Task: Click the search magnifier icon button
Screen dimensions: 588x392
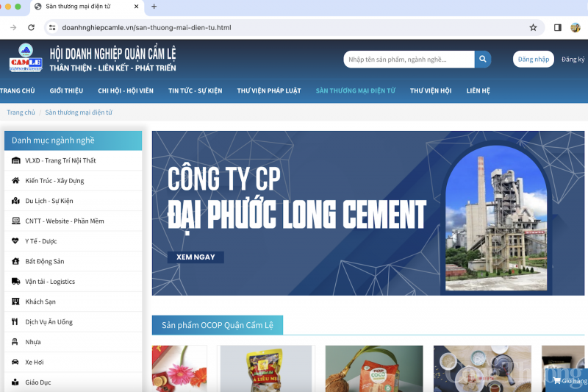Action: pos(483,60)
